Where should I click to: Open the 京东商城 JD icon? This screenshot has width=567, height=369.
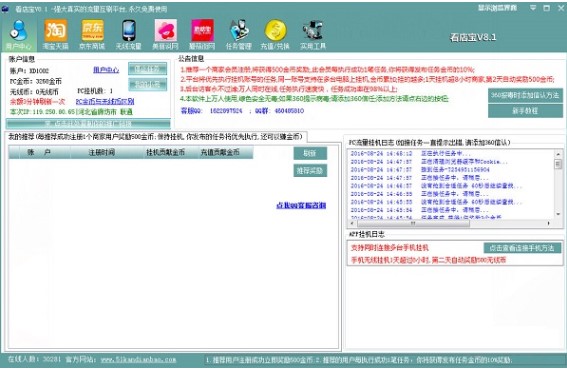pyautogui.click(x=92, y=34)
